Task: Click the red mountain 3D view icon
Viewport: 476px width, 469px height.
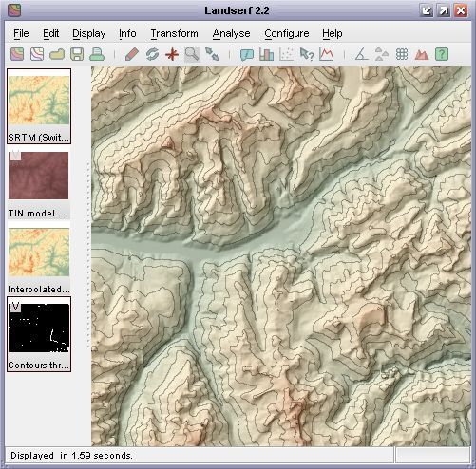Action: coord(422,54)
